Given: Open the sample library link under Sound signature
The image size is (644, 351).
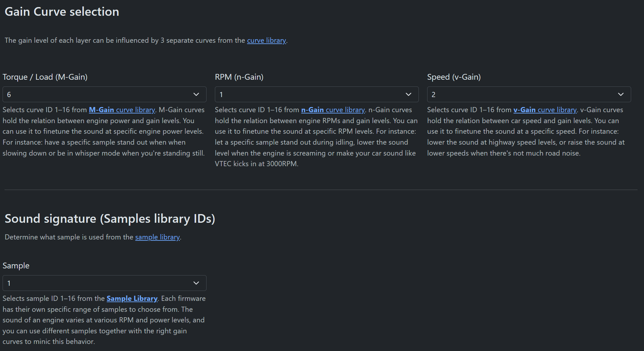Looking at the screenshot, I should click(x=157, y=237).
